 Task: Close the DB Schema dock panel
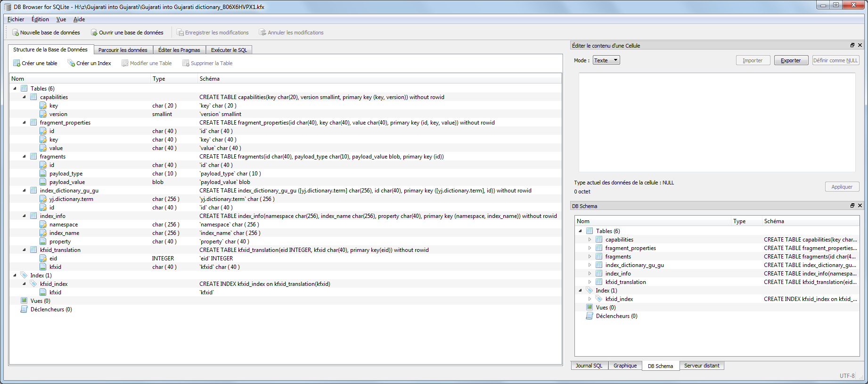[860, 206]
